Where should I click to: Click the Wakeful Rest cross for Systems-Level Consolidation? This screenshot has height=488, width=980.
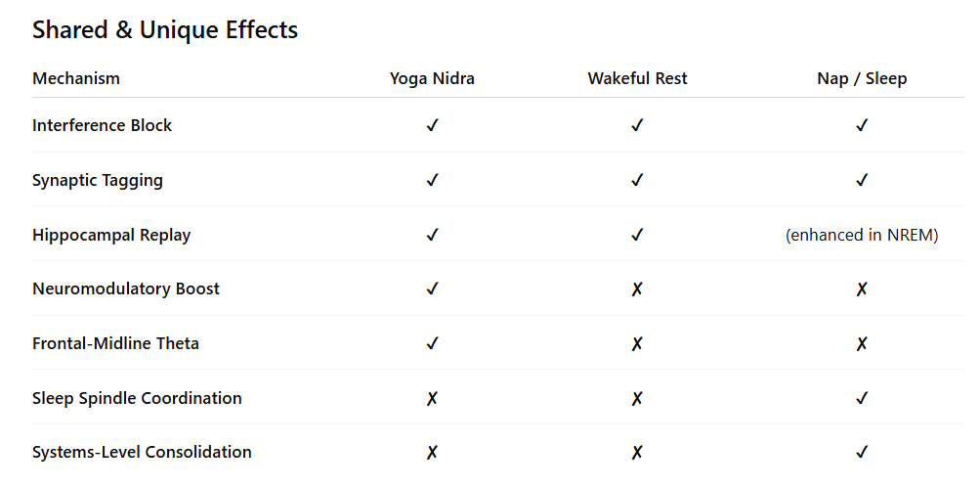click(637, 452)
